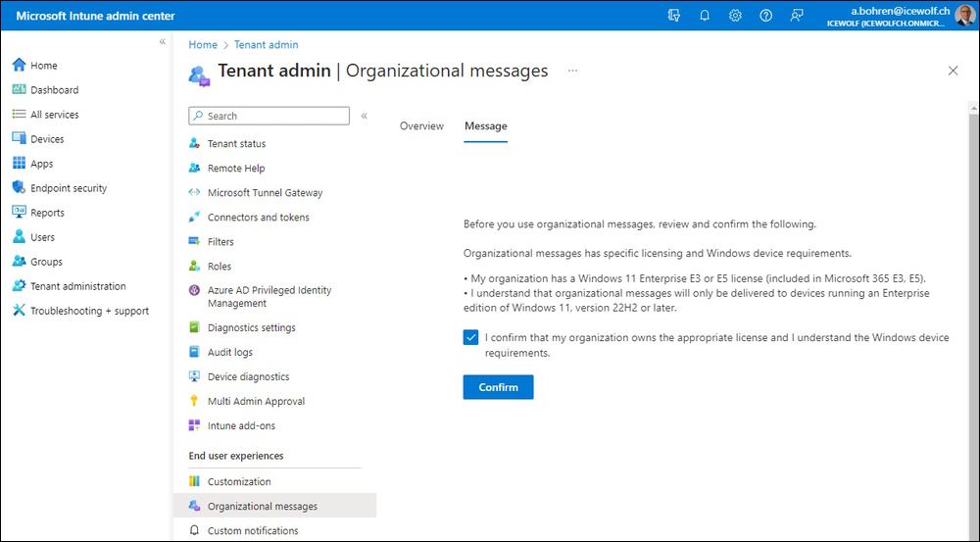
Task: Select Organizational messages menu item
Action: point(275,506)
